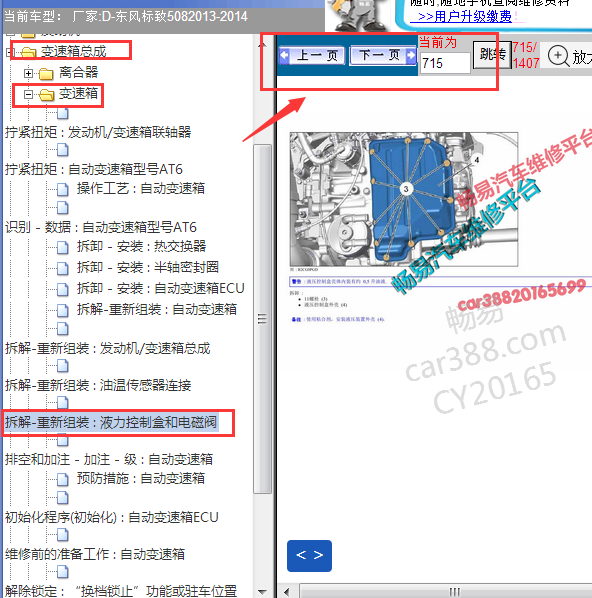
Task: Open 操作工艺：自动变速箱 entry
Action: pyautogui.click(x=141, y=188)
